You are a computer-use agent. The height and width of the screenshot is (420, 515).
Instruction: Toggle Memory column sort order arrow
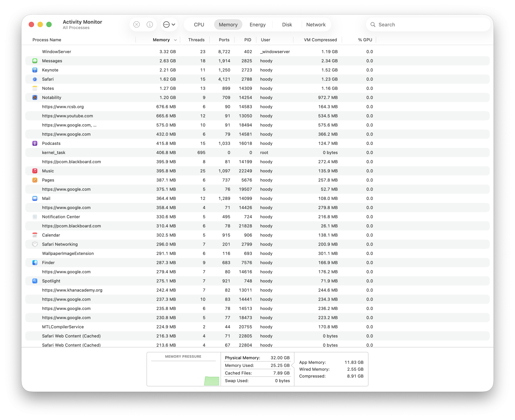coord(175,40)
